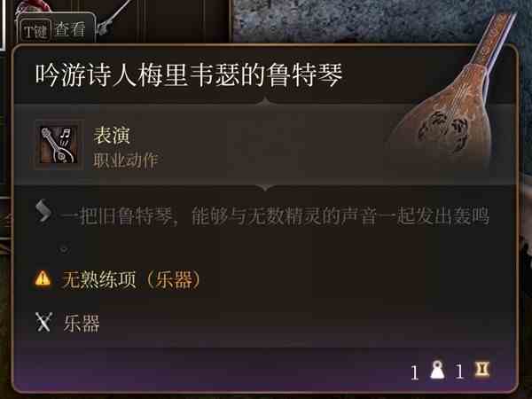Click the diamond notch below the 职业动作 section
The image size is (532, 399).
click(266, 187)
